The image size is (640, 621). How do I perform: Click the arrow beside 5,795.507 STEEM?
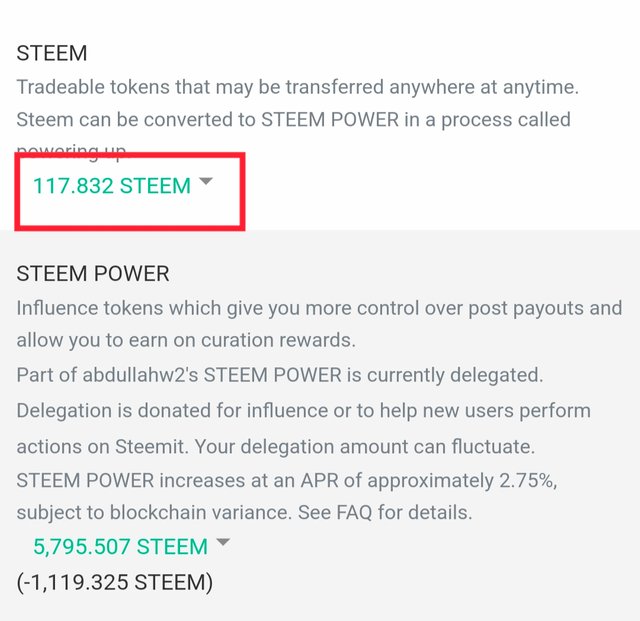pyautogui.click(x=223, y=544)
